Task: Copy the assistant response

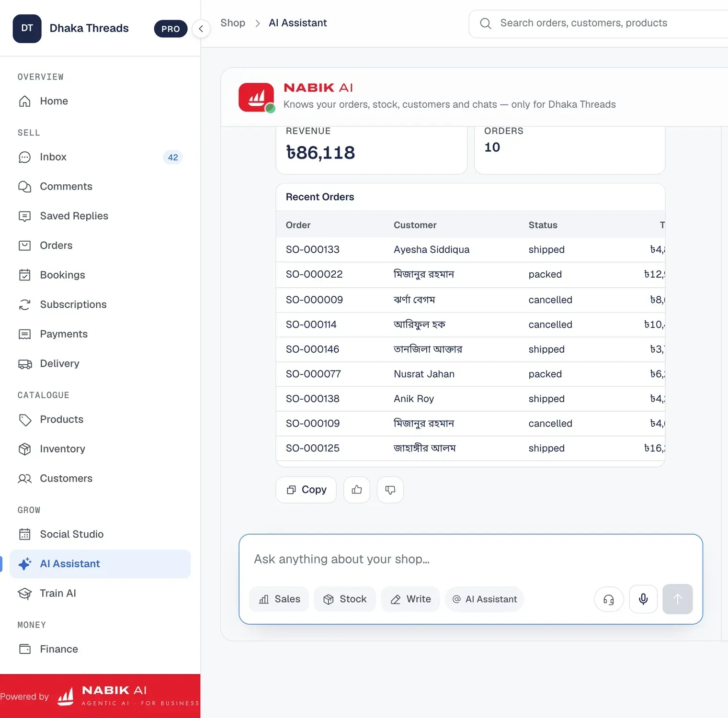Action: tap(306, 490)
